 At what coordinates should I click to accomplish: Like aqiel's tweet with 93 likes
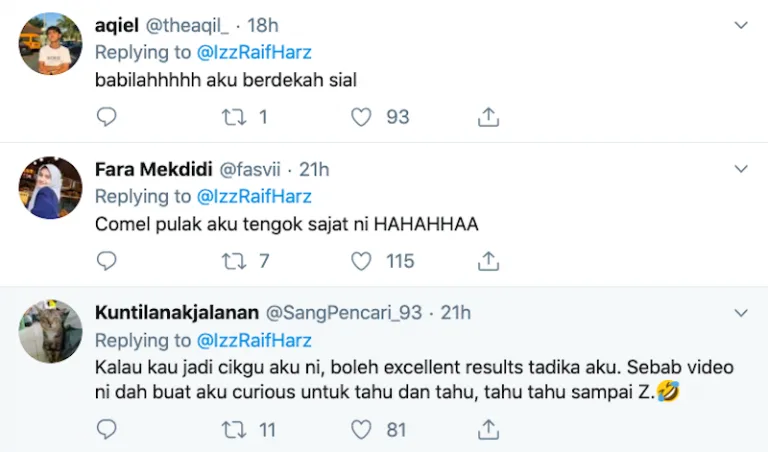(x=361, y=117)
